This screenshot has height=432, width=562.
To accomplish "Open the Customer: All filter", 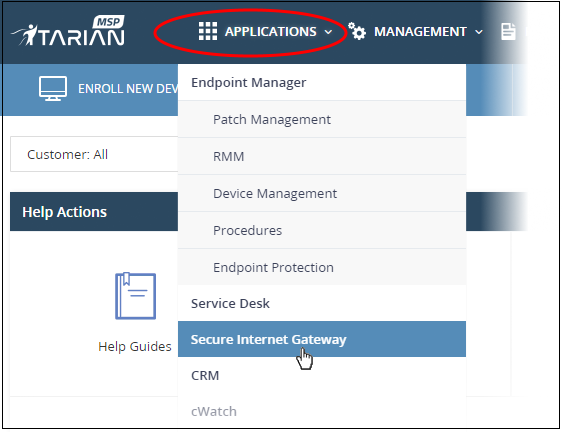I will pyautogui.click(x=94, y=154).
